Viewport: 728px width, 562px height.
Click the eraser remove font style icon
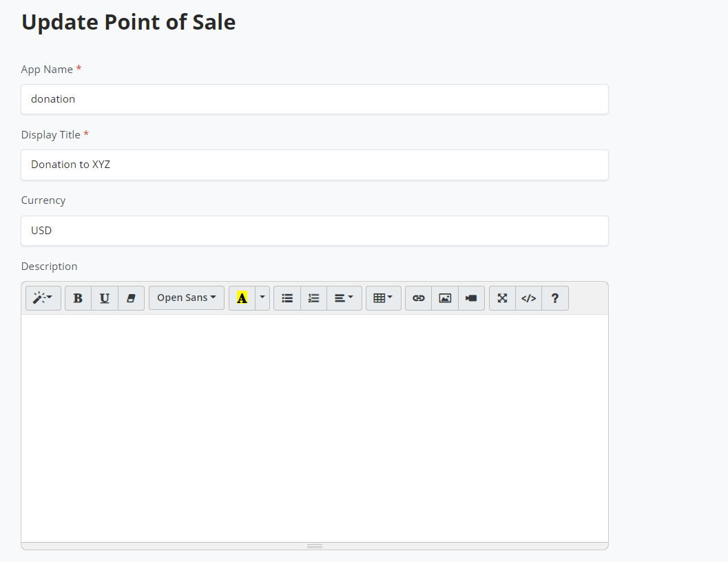tap(132, 298)
